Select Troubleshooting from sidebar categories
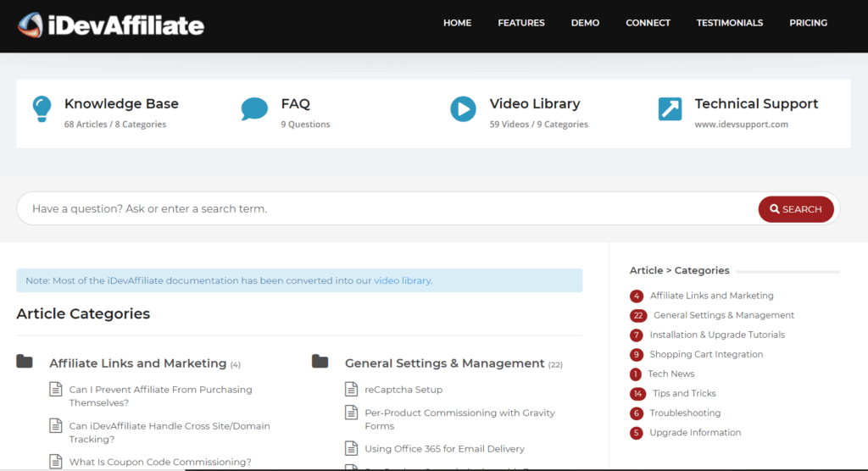The width and height of the screenshot is (868, 471). pyautogui.click(x=685, y=413)
